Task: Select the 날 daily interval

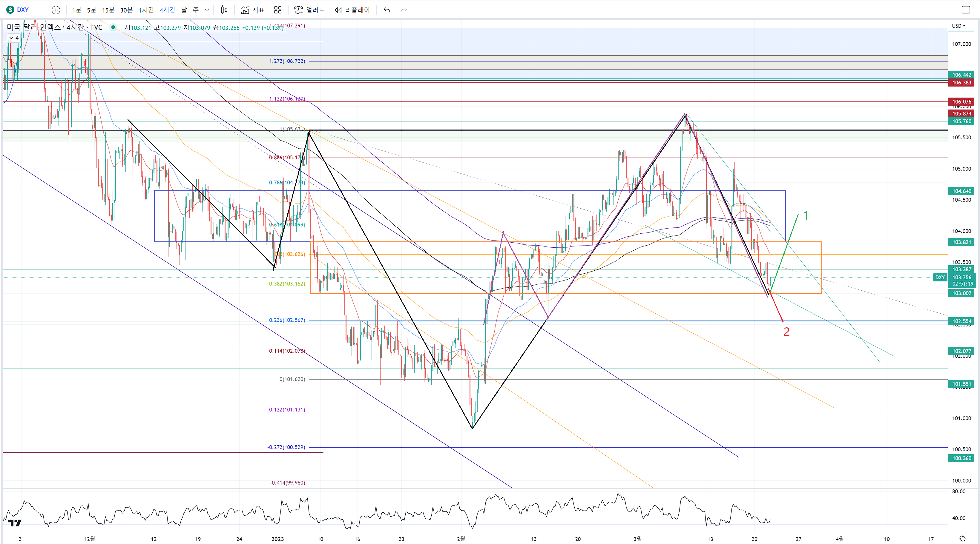Action: coord(184,10)
